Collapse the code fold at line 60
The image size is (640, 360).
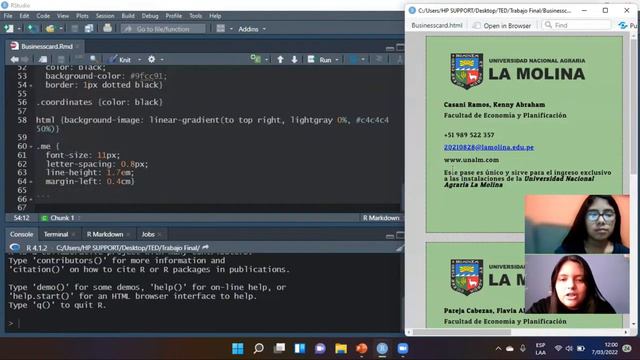point(31,147)
